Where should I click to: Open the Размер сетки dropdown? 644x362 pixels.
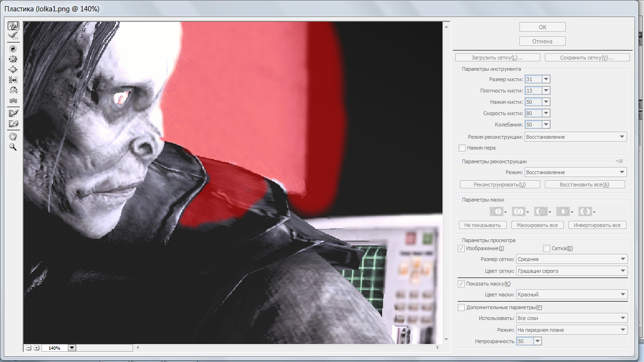(x=572, y=259)
